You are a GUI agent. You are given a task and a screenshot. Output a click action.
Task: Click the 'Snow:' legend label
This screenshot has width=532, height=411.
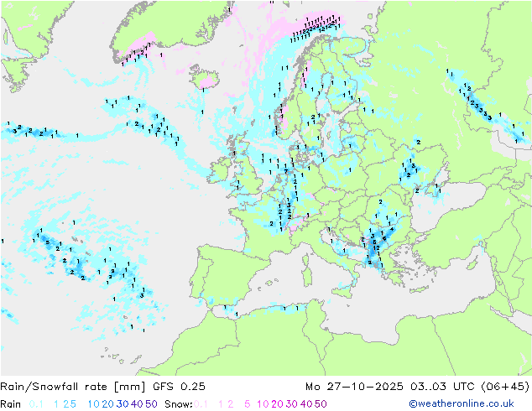[179, 404]
